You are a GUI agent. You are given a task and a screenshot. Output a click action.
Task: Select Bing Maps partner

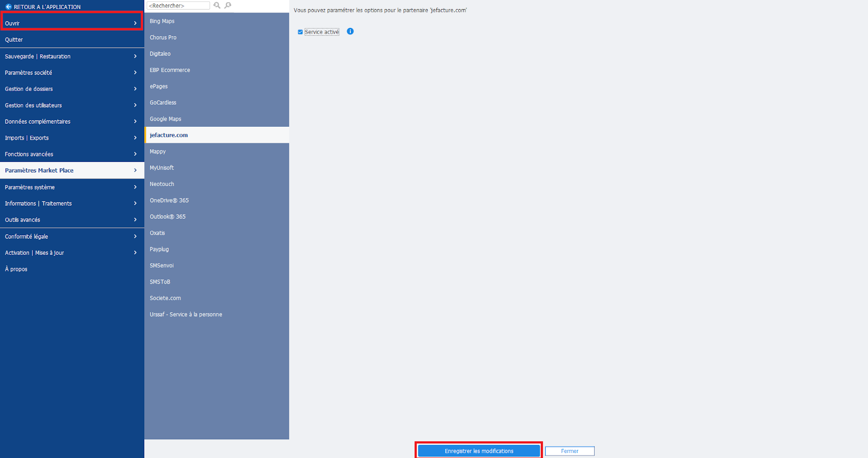pyautogui.click(x=217, y=21)
